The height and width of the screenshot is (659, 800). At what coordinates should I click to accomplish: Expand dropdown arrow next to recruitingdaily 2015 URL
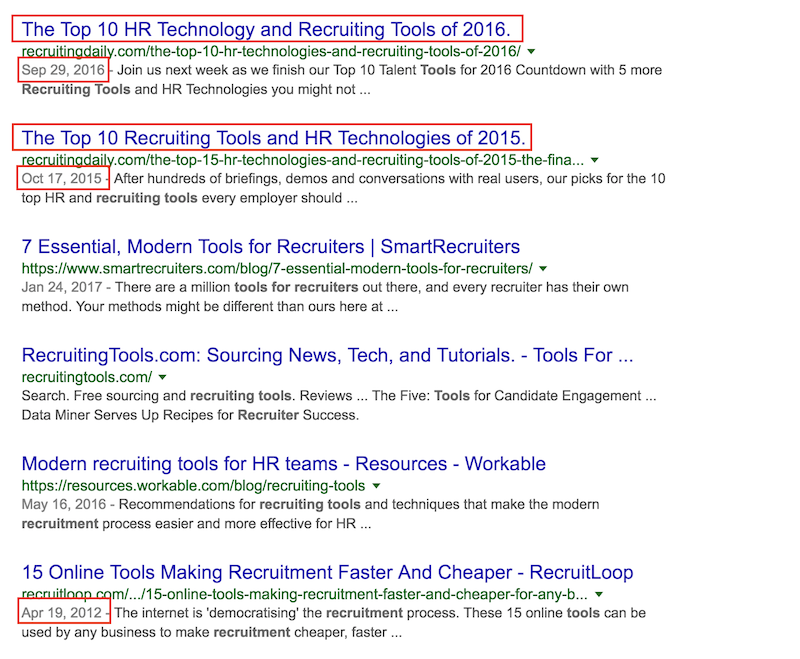[x=594, y=160]
